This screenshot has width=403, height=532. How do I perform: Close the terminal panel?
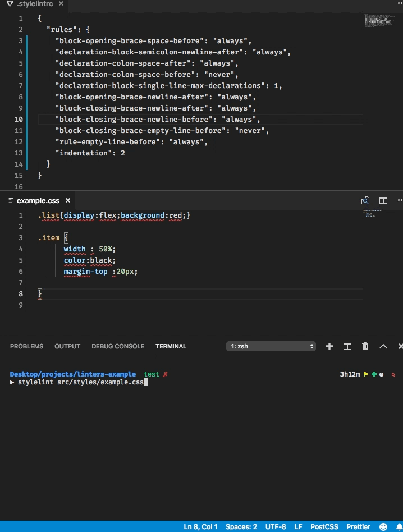pyautogui.click(x=400, y=346)
